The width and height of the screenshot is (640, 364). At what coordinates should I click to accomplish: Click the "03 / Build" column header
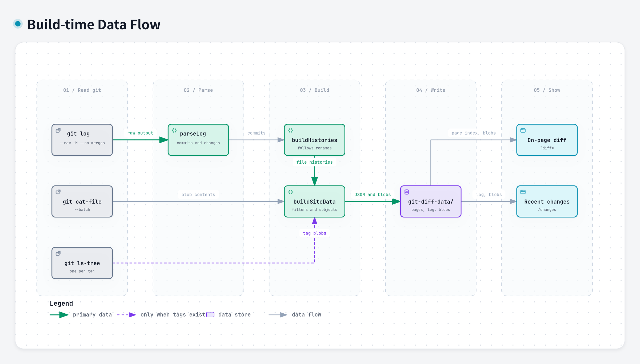(x=315, y=90)
